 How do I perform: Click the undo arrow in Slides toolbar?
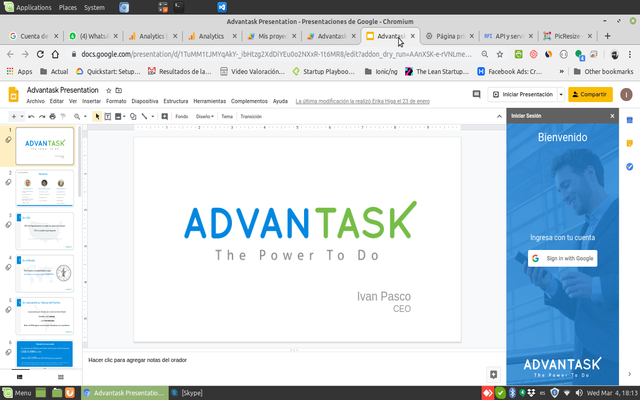(31, 117)
